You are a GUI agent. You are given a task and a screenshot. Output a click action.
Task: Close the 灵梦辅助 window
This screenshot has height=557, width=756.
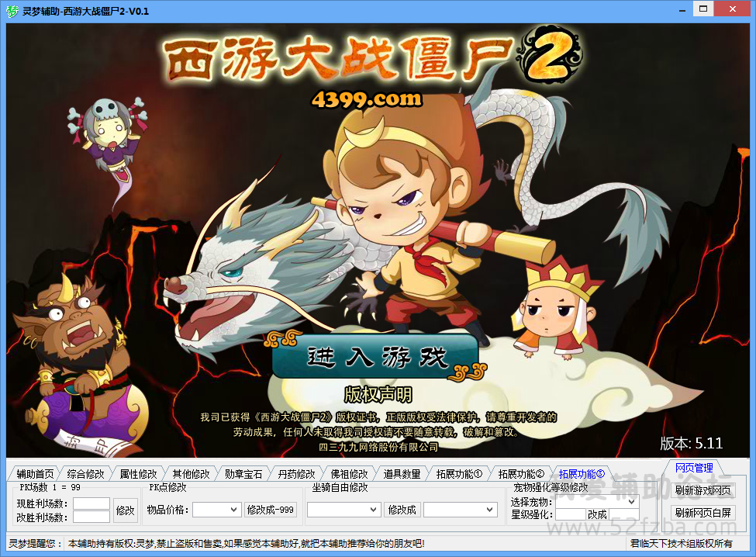[732, 9]
